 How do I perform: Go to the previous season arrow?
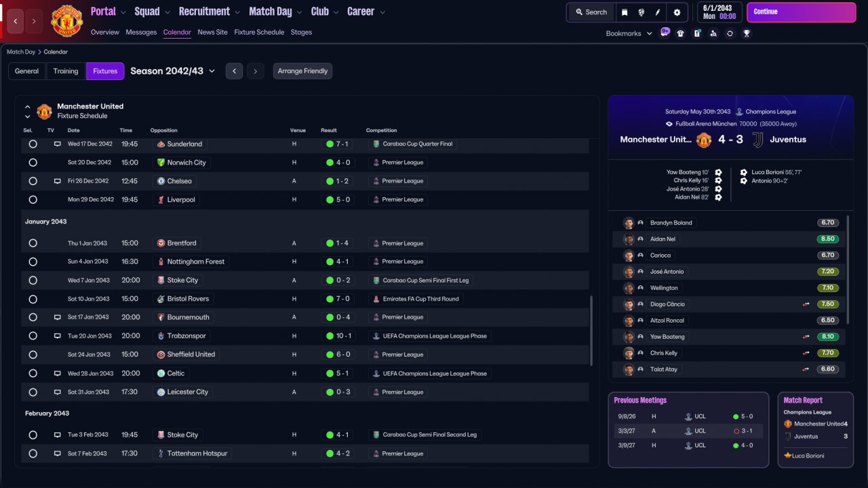coord(234,71)
